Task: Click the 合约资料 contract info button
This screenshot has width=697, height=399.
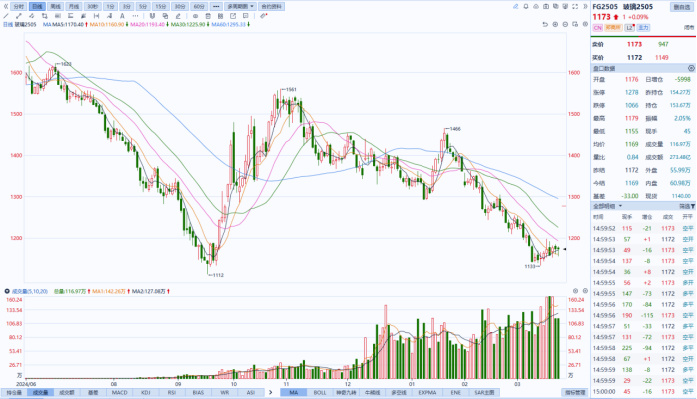Action: [x=272, y=7]
